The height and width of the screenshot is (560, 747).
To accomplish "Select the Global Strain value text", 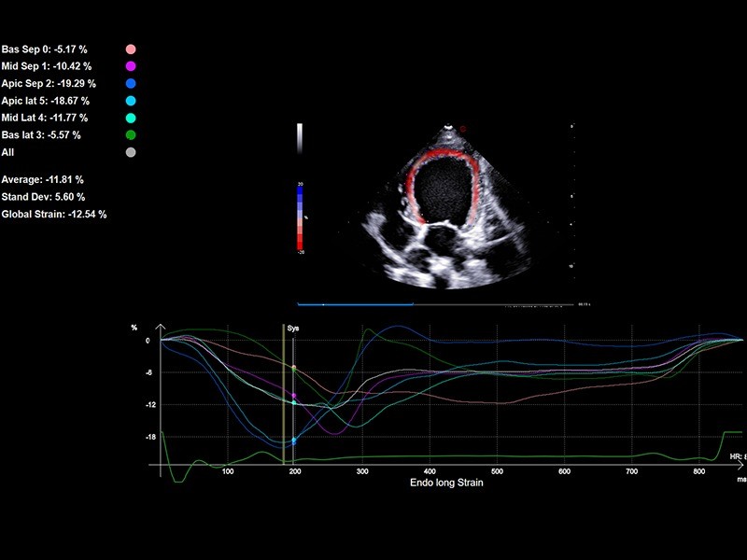I will [x=54, y=214].
